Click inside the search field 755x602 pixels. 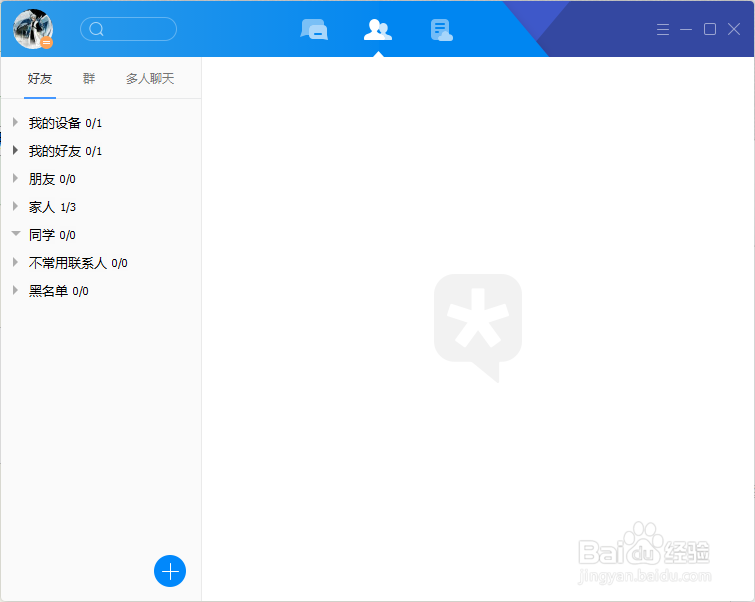click(x=129, y=29)
